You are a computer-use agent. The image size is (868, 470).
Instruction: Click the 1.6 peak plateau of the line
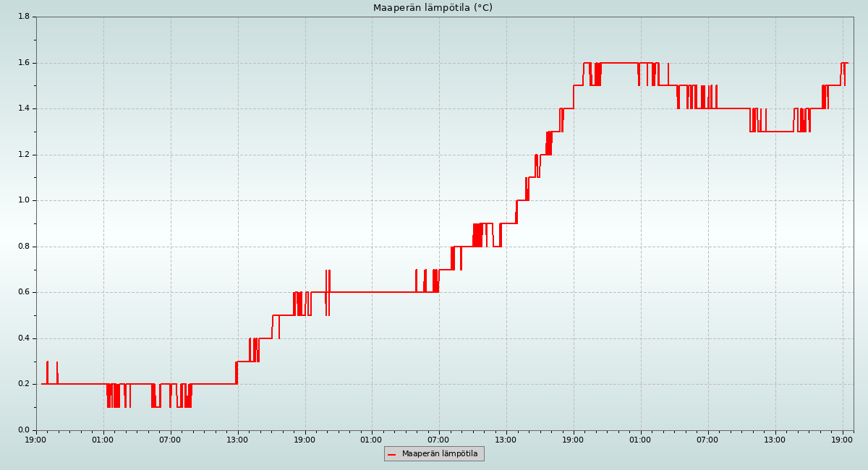(x=618, y=63)
